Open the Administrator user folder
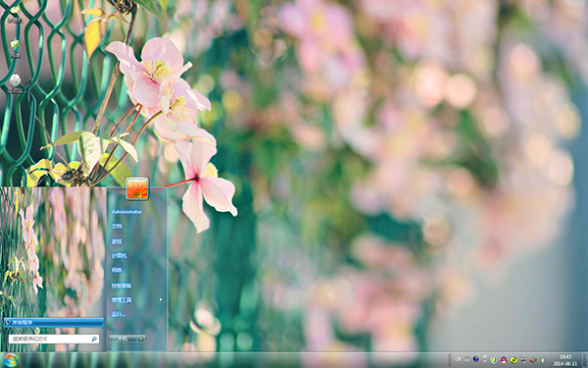 point(126,212)
